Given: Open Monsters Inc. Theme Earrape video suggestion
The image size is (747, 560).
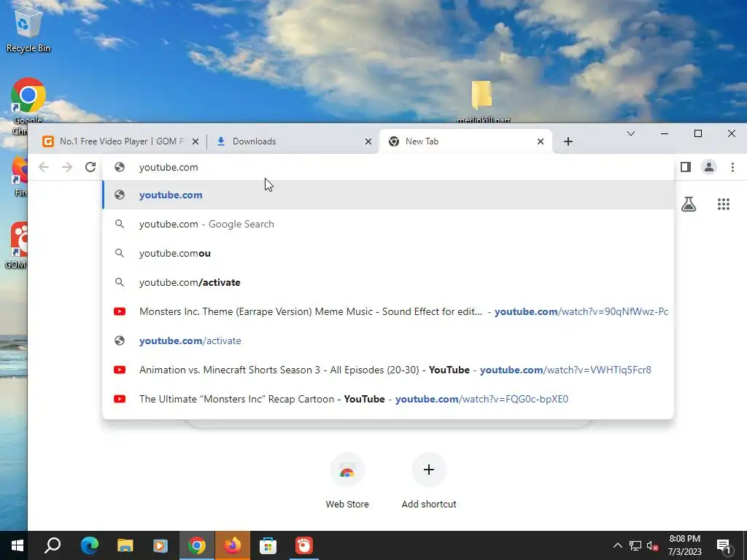Looking at the screenshot, I should (388, 311).
